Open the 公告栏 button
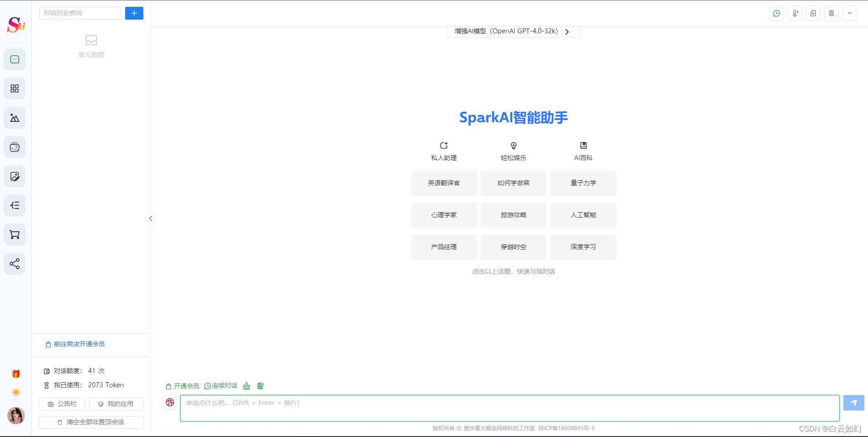 62,404
